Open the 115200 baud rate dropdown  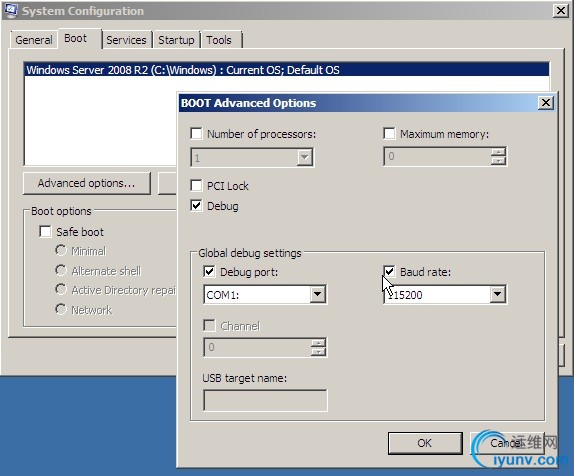point(497,294)
